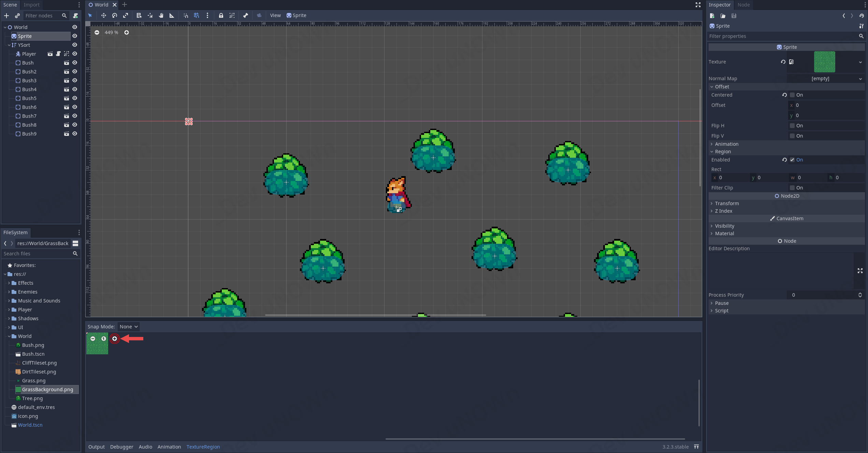Viewport: 868px width, 453px height.
Task: Zoom in the texture region editor
Action: [115, 339]
